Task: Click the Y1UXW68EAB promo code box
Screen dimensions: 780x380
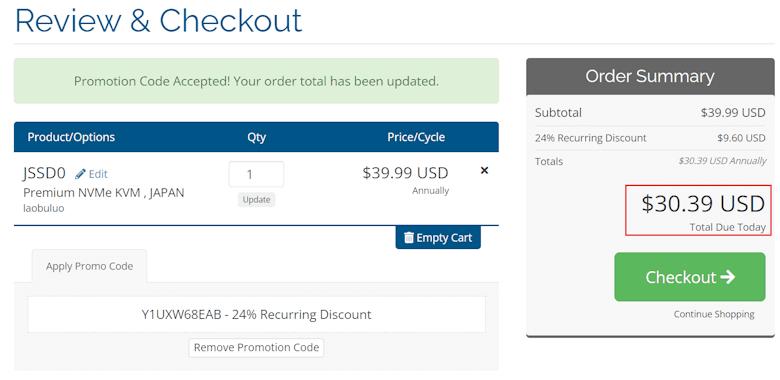Action: [x=256, y=315]
